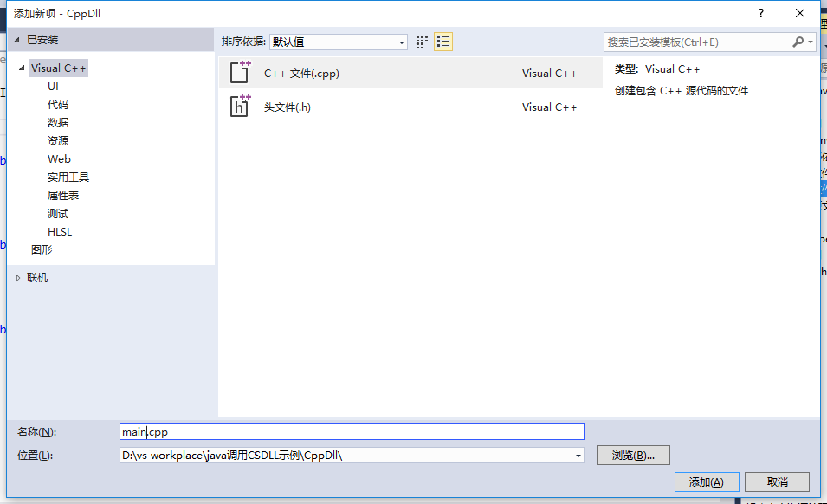Image resolution: width=827 pixels, height=504 pixels.
Task: Switch to medium icons list view
Action: (x=443, y=42)
